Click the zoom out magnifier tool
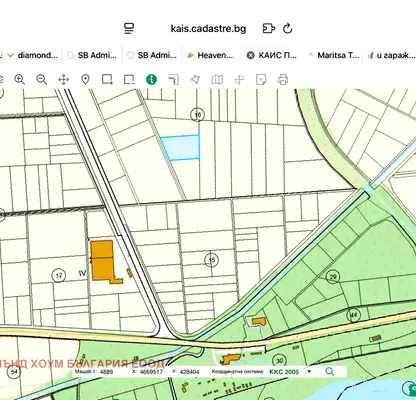The image size is (416, 400). (42, 80)
